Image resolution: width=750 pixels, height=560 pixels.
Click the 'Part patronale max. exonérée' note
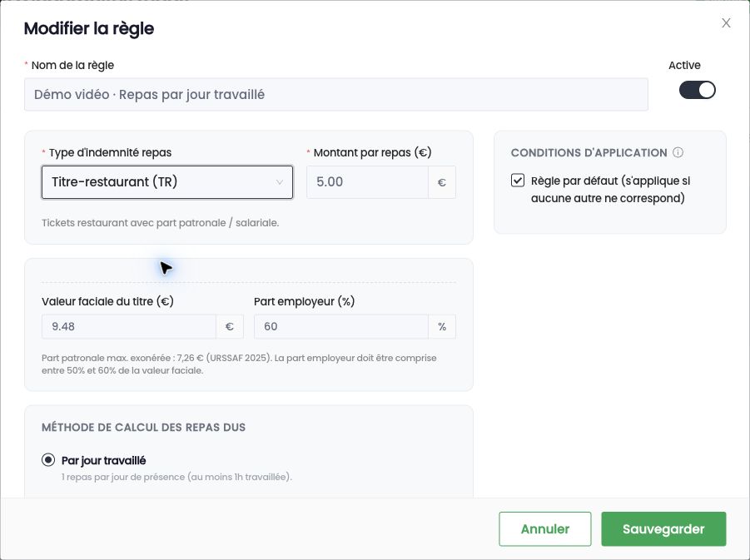239,364
